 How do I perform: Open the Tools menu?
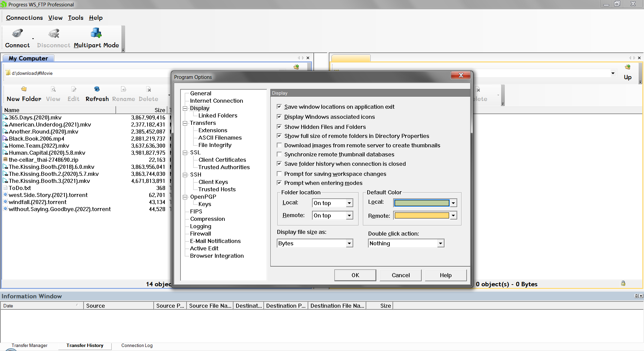(x=76, y=18)
